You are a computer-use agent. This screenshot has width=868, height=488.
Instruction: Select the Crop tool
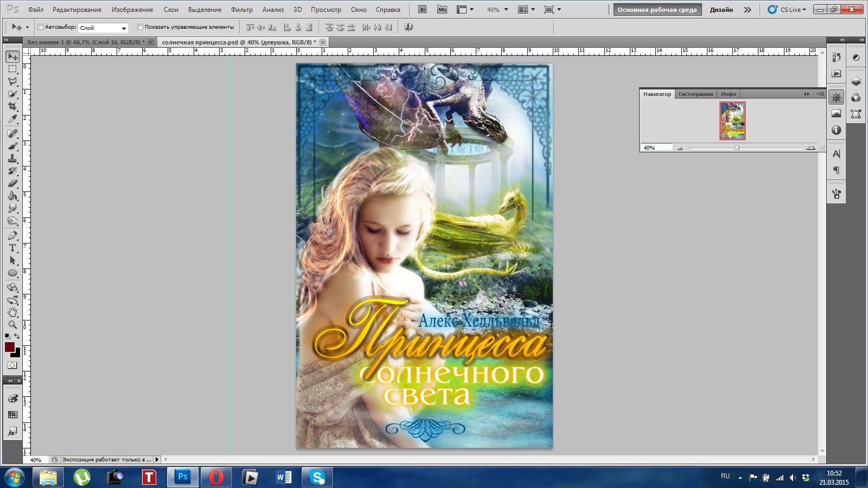coord(12,107)
